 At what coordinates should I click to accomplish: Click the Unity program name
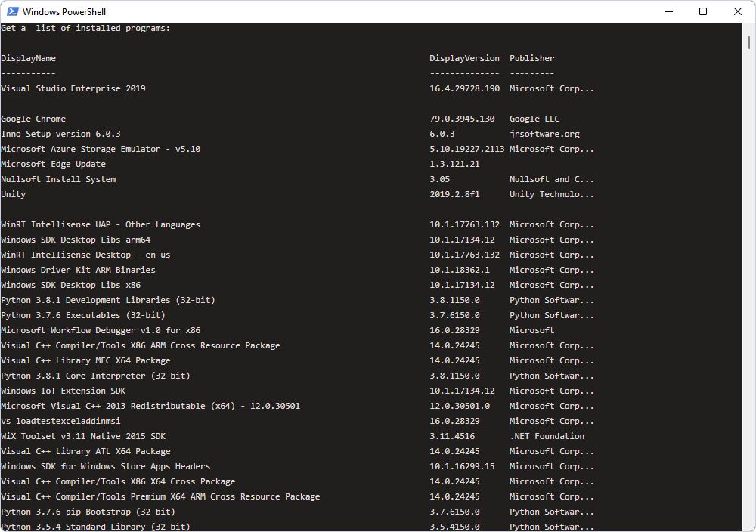click(14, 195)
